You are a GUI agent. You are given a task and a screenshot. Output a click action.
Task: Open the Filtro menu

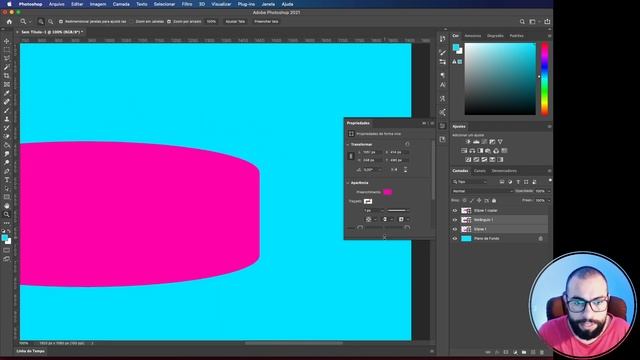187,4
